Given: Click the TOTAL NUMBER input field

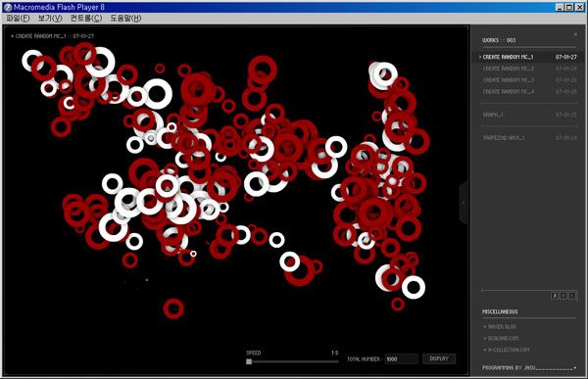Looking at the screenshot, I should 401,359.
